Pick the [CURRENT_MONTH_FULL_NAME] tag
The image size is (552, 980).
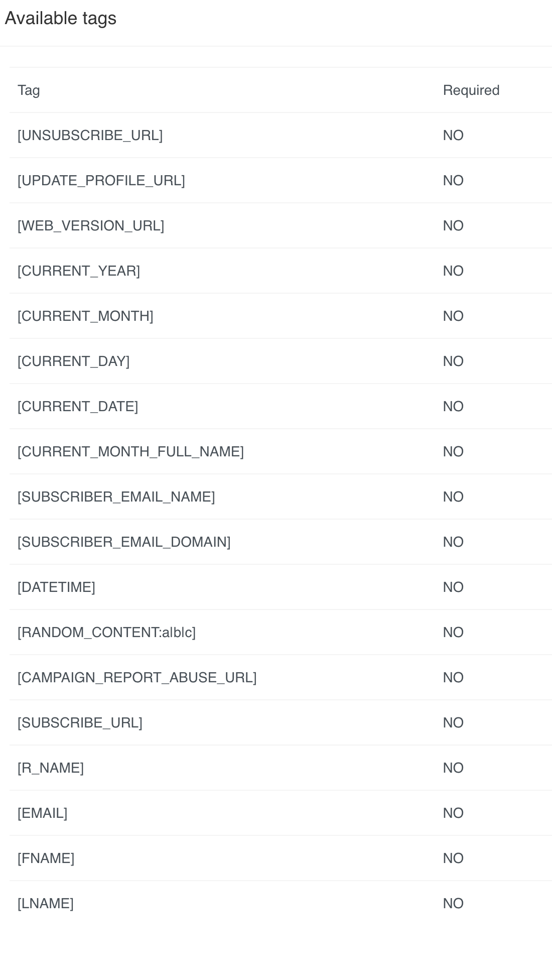click(x=130, y=452)
